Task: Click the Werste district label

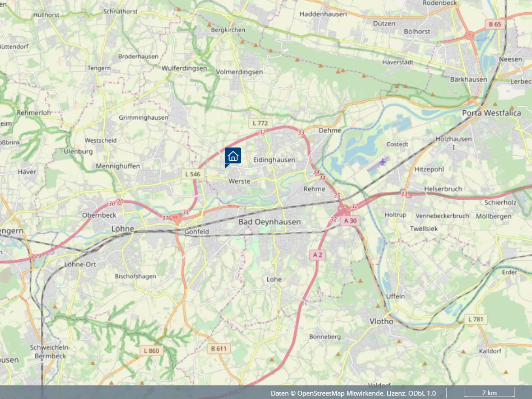Action: pos(240,181)
